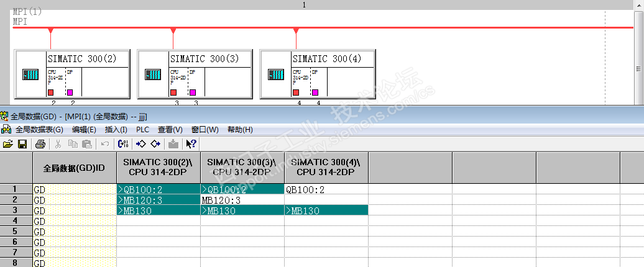The height and width of the screenshot is (267, 644).
Task: Select row header 2
Action: click(16, 200)
